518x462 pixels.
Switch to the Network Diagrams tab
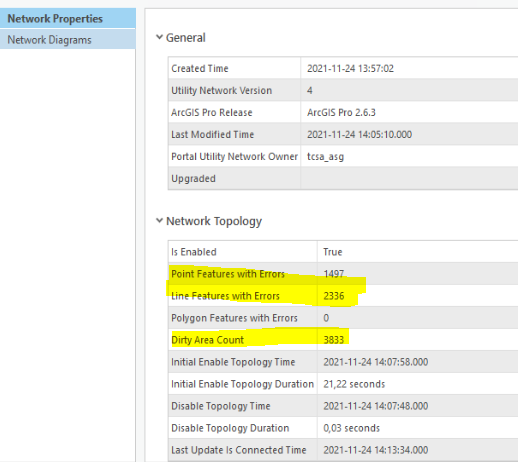click(x=68, y=39)
